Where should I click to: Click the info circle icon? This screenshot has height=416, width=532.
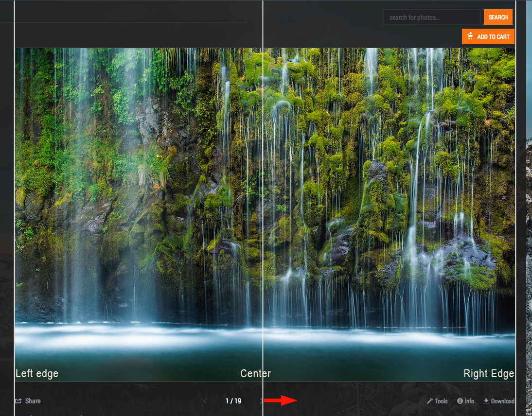click(x=460, y=401)
